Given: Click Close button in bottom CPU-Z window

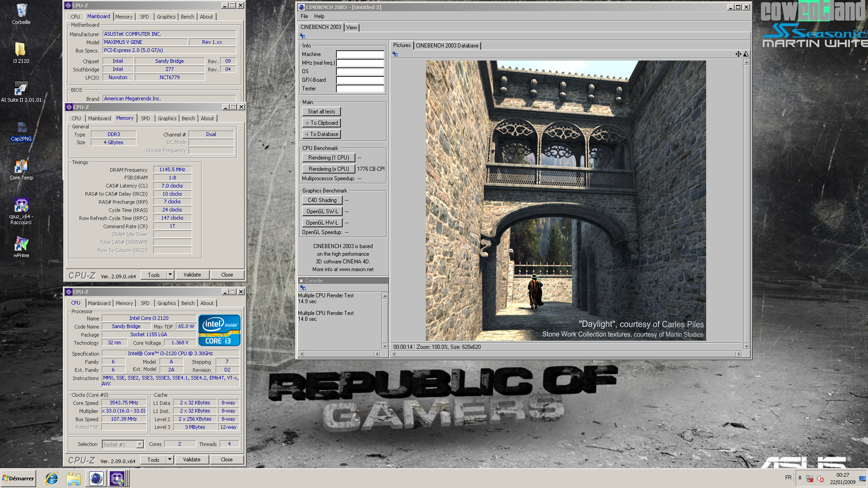Looking at the screenshot, I should tap(226, 460).
